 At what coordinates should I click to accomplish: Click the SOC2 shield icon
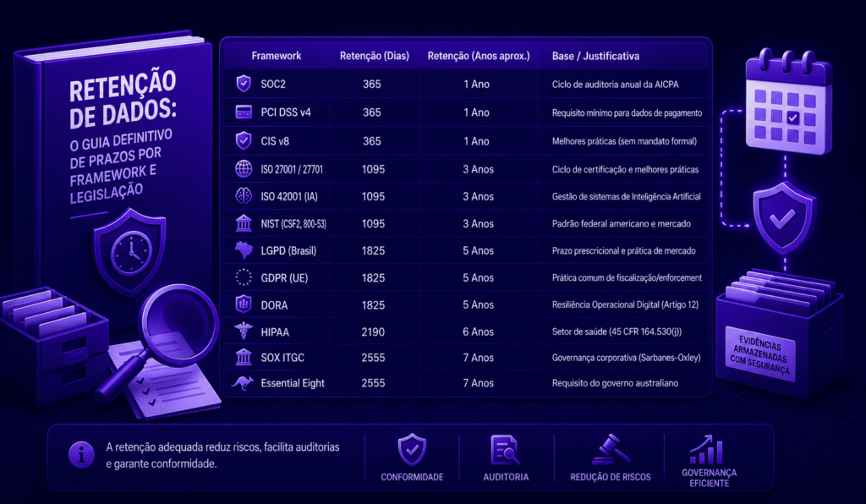coord(244,84)
